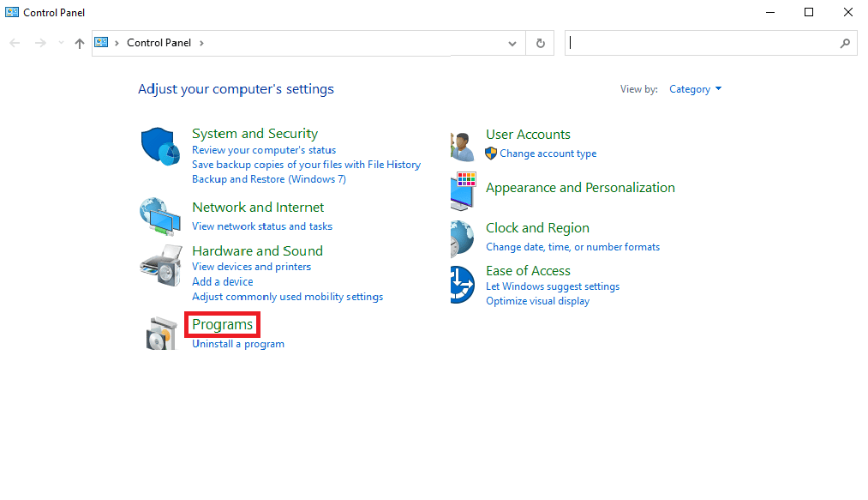Click the User Accounts person icon
This screenshot has width=868, height=500.
pos(462,147)
